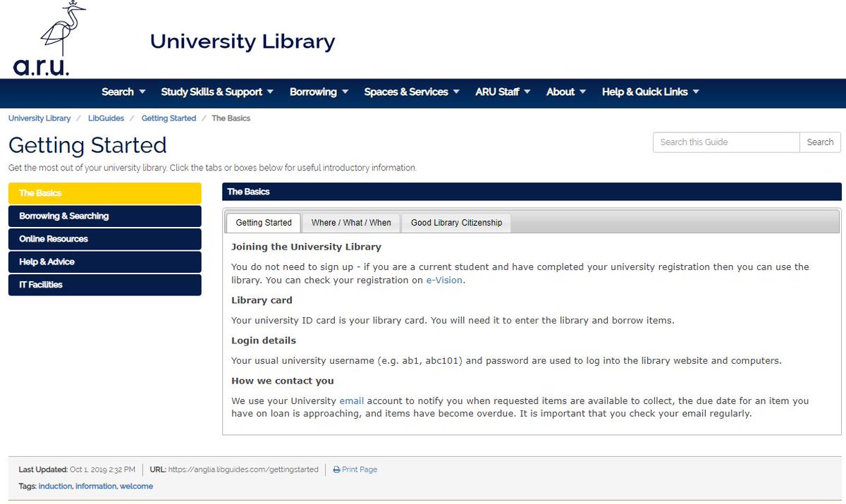The image size is (846, 504).
Task: Click the ARU bird logo
Action: click(49, 39)
